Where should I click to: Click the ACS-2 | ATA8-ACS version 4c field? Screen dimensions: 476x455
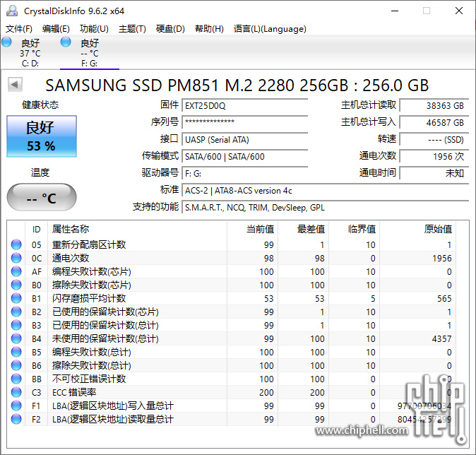(326, 191)
